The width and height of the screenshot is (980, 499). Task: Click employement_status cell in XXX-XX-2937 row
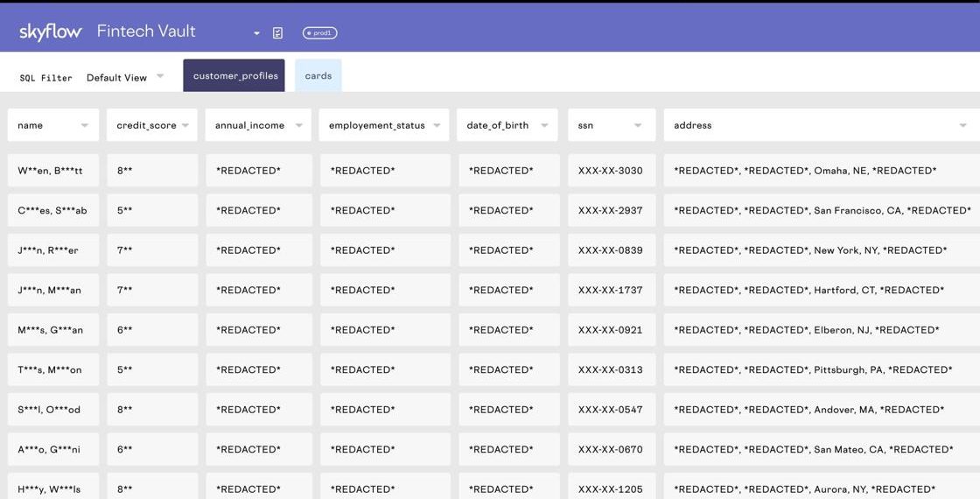coord(385,210)
